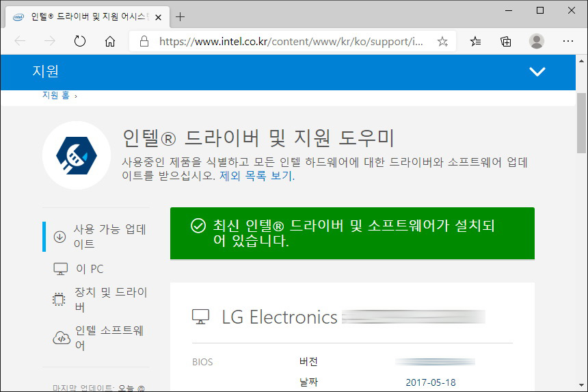Click the Intel driver assistant wrench logo
This screenshot has width=588, height=392.
(77, 155)
